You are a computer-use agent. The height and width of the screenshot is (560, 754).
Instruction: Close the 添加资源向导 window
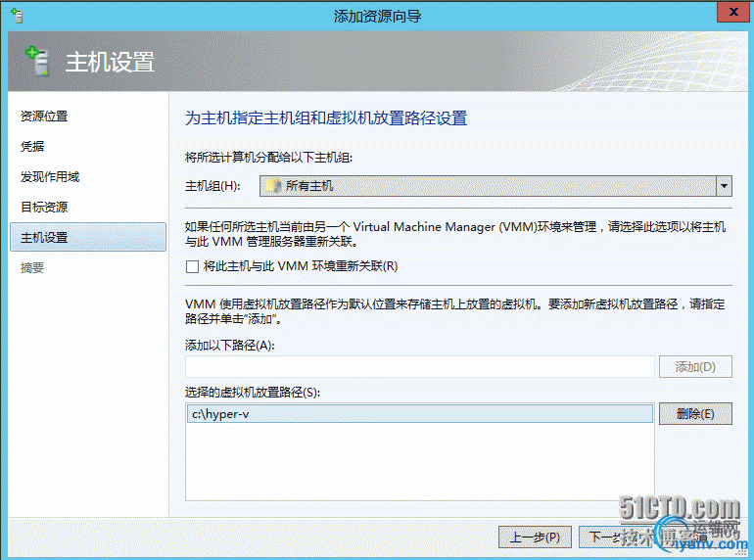click(732, 12)
